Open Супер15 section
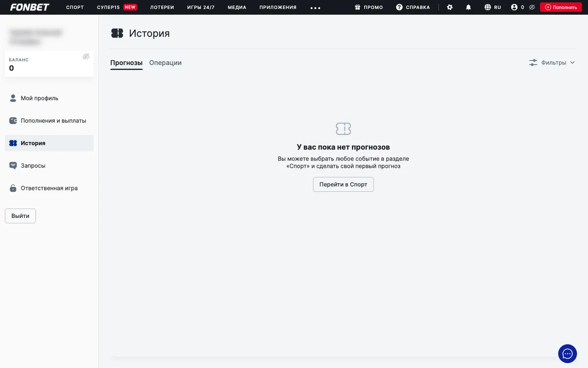The image size is (588, 368). [108, 7]
